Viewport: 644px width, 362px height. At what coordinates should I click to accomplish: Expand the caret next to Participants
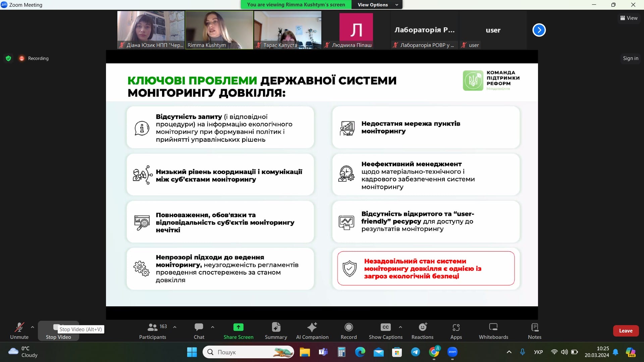175,327
